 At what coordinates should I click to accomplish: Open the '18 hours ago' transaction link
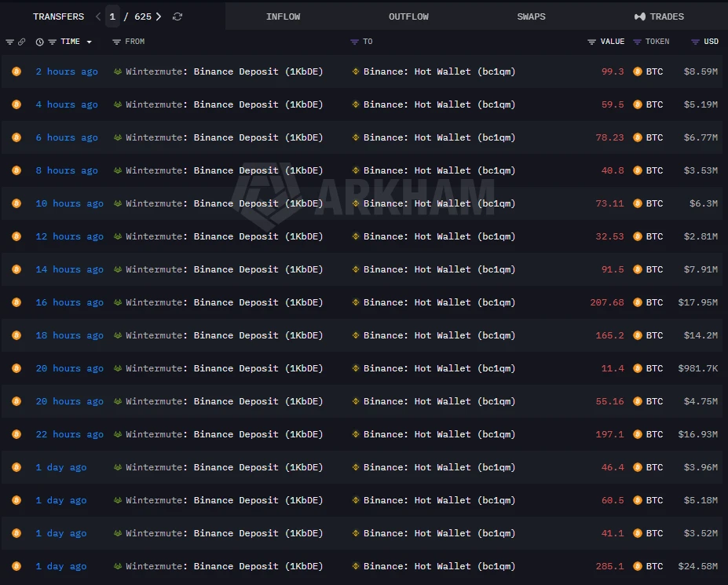pos(70,335)
